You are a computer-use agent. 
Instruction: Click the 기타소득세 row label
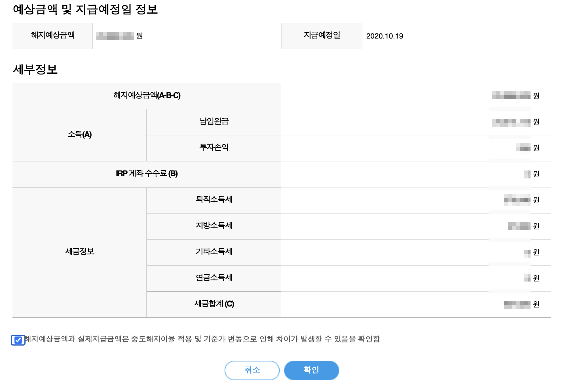click(214, 252)
